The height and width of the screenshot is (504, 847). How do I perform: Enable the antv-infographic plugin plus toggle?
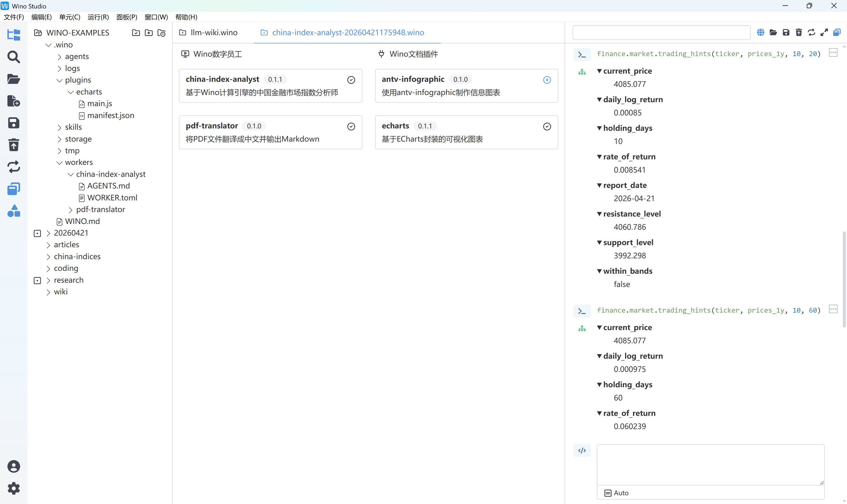point(547,80)
